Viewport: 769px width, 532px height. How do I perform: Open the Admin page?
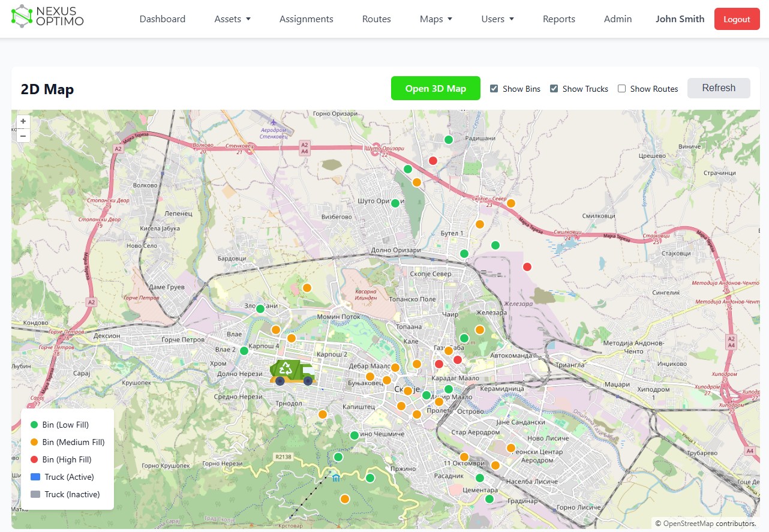618,19
